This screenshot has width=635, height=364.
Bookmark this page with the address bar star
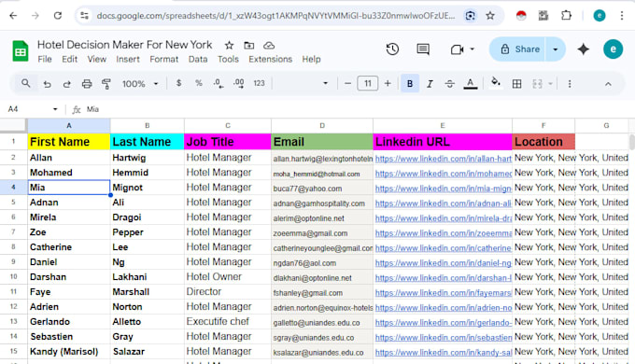pos(490,16)
